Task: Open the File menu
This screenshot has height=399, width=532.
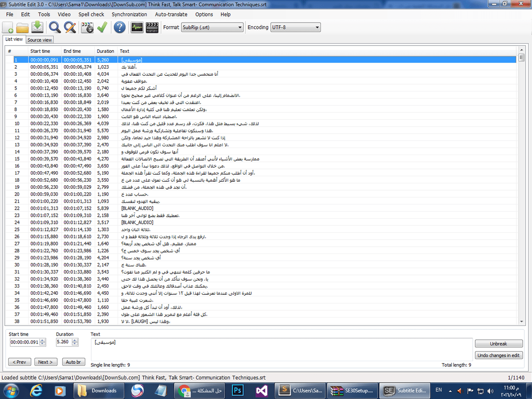Action: point(10,14)
